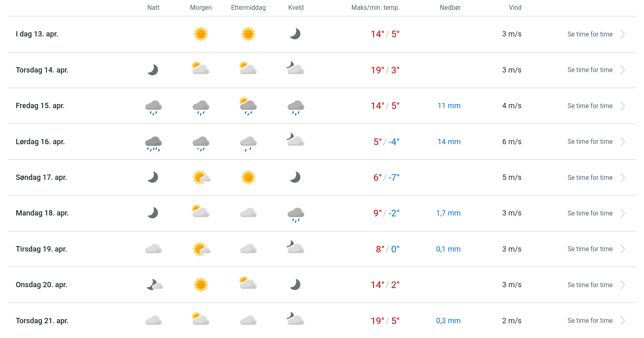Select the Lørdag 16. apr. row label

41,142
